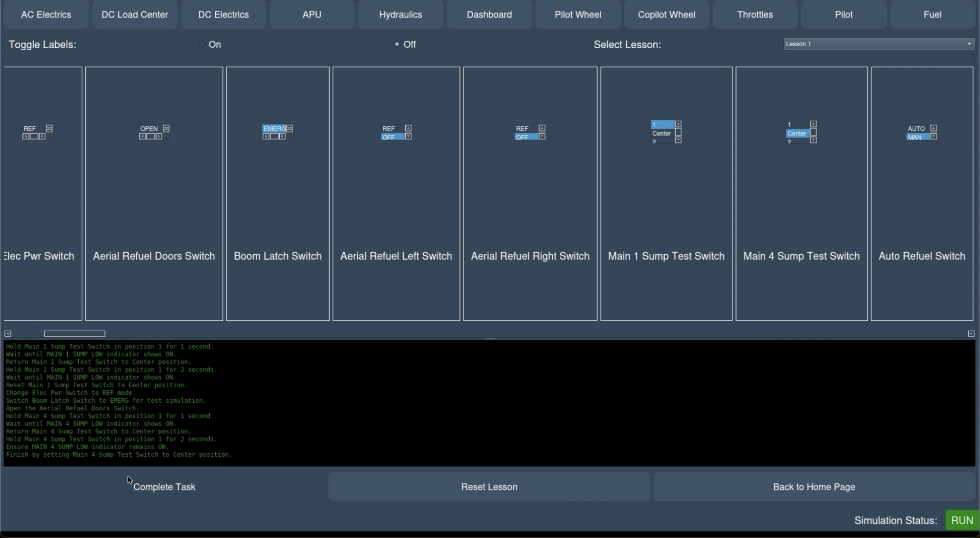
Task: Click left arrow under Aerial Refuel Doors OPEN
Action: [142, 136]
